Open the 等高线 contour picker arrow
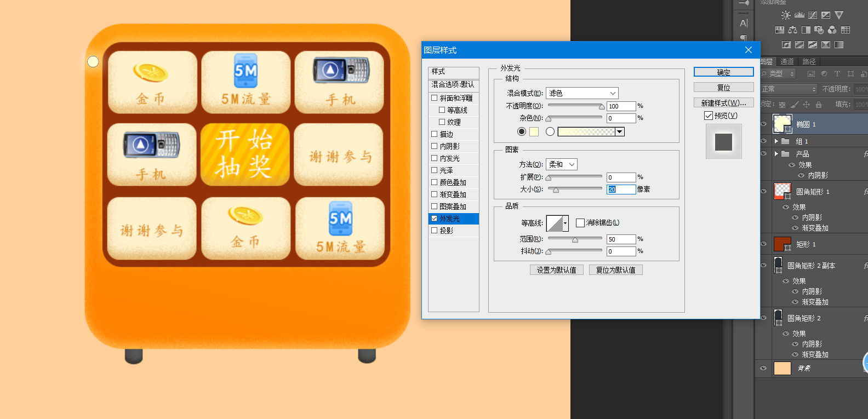 (x=565, y=223)
